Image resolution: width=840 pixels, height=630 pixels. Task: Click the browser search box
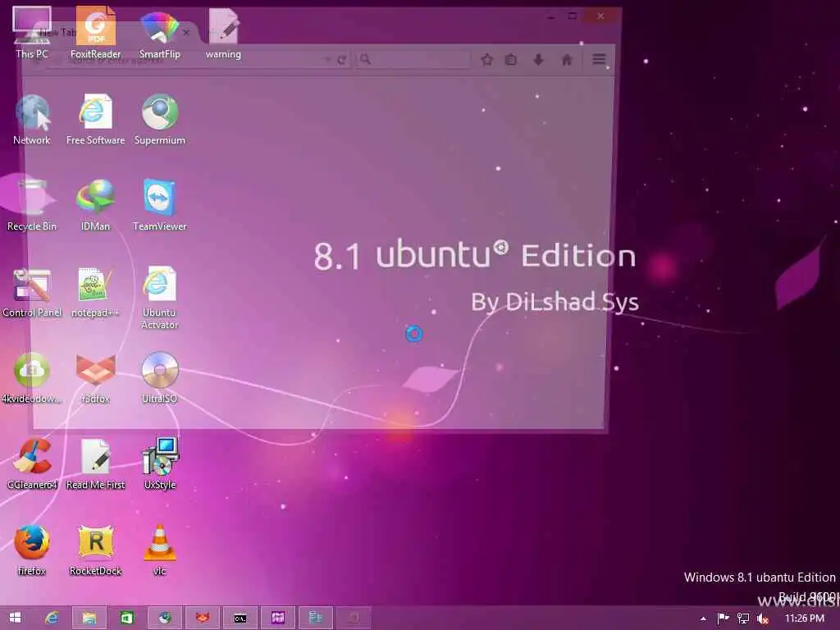(413, 59)
